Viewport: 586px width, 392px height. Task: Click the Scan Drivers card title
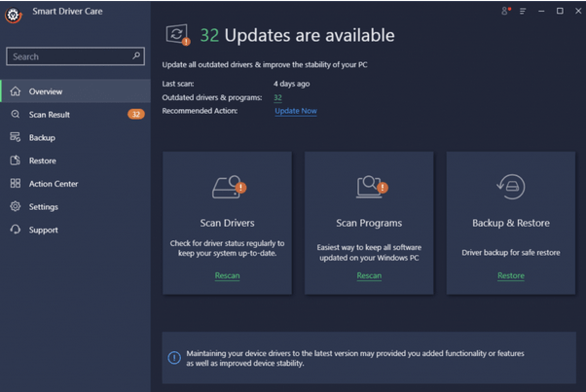(x=227, y=223)
